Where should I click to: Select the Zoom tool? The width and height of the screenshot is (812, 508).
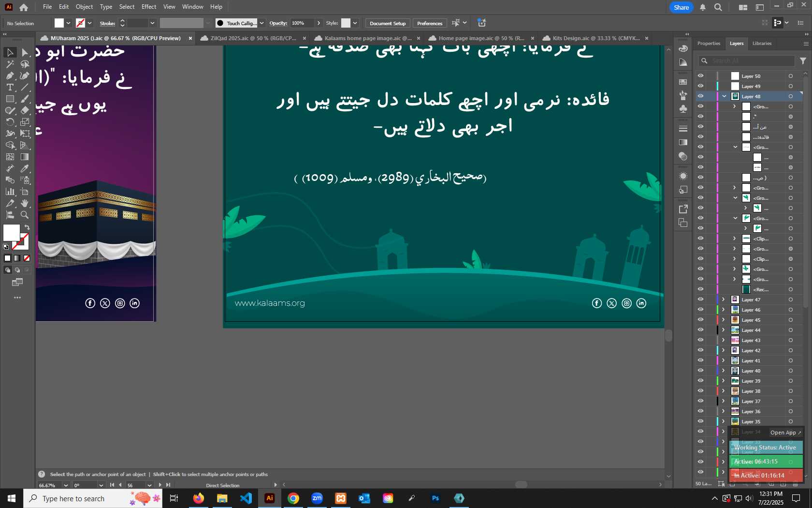[25, 215]
